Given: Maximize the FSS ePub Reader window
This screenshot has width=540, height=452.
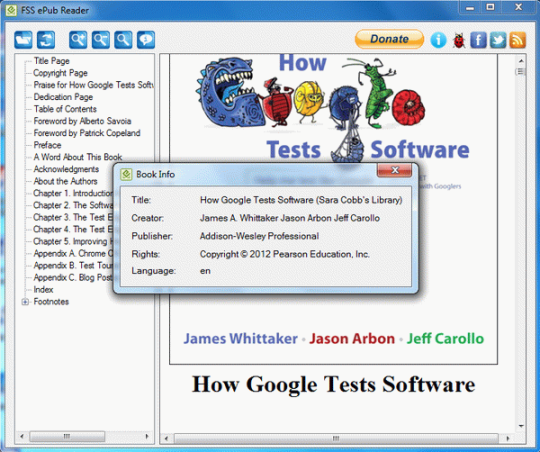Looking at the screenshot, I should tap(490, 8).
